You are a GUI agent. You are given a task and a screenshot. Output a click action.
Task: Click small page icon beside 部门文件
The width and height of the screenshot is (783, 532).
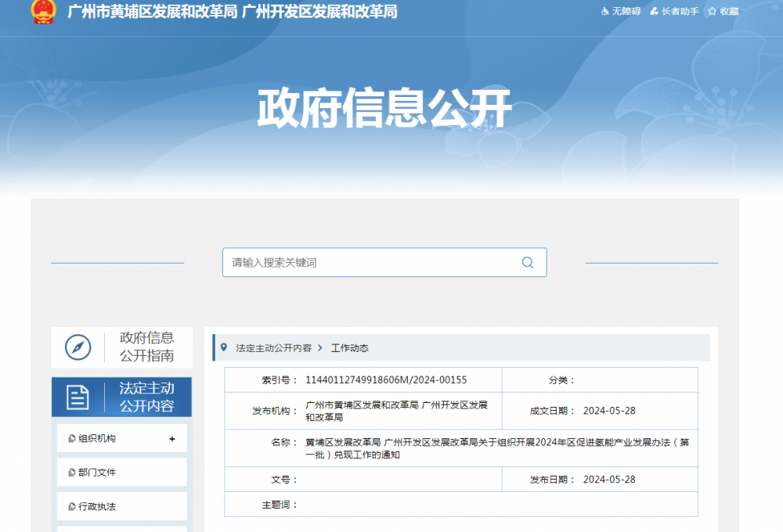pyautogui.click(x=72, y=472)
